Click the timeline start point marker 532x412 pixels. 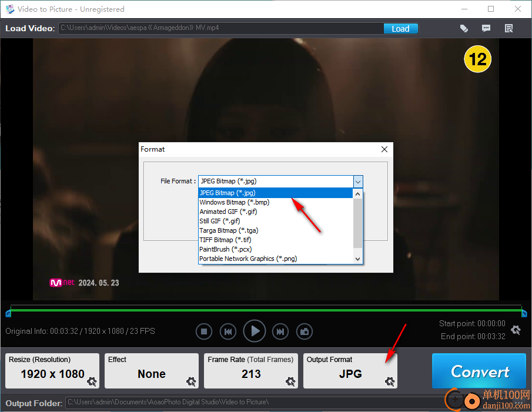click(x=8, y=314)
